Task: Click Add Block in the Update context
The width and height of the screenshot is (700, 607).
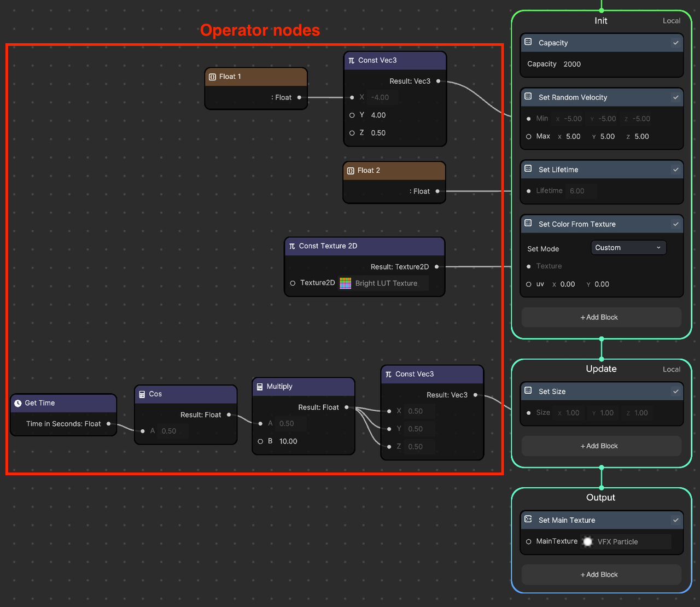Action: click(599, 446)
